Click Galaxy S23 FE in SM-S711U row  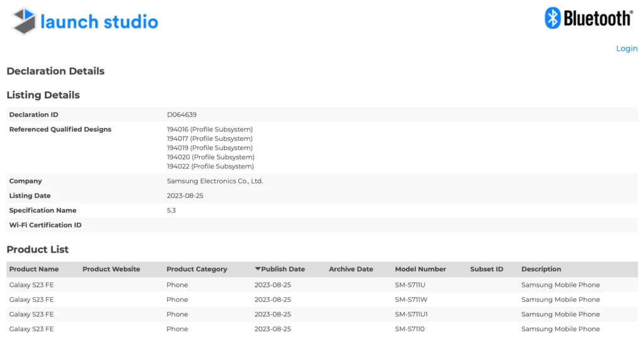pyautogui.click(x=31, y=285)
